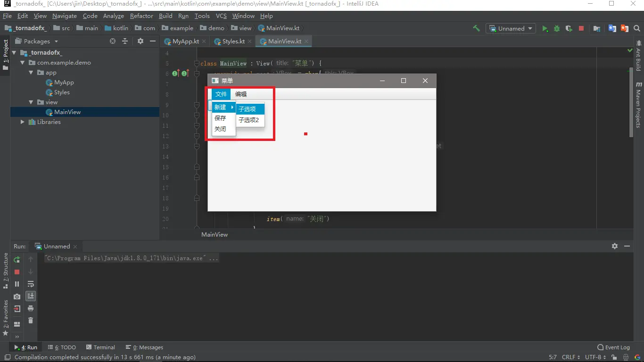Open the Build menu
Viewport: 644px width, 362px height.
(x=165, y=16)
